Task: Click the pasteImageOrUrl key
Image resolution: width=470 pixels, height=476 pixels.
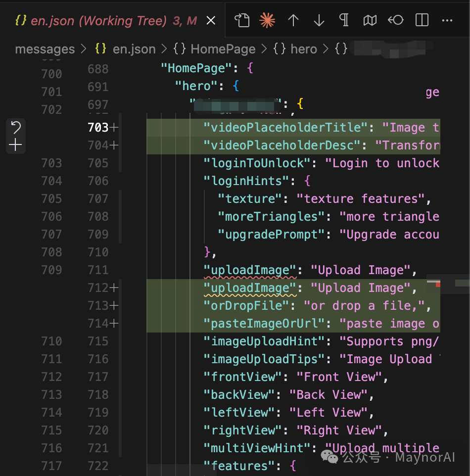Action: coord(264,324)
